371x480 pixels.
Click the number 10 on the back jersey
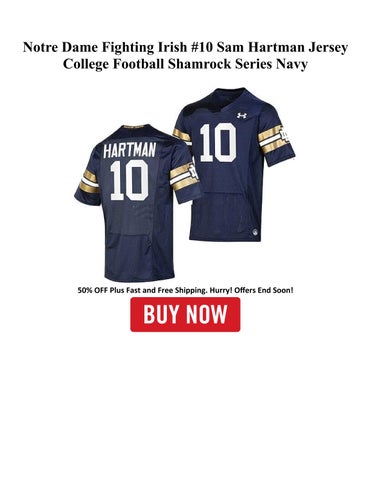[x=129, y=180]
